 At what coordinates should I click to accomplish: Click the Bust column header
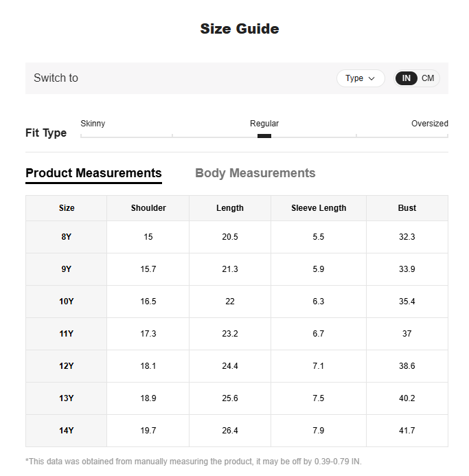click(x=407, y=208)
